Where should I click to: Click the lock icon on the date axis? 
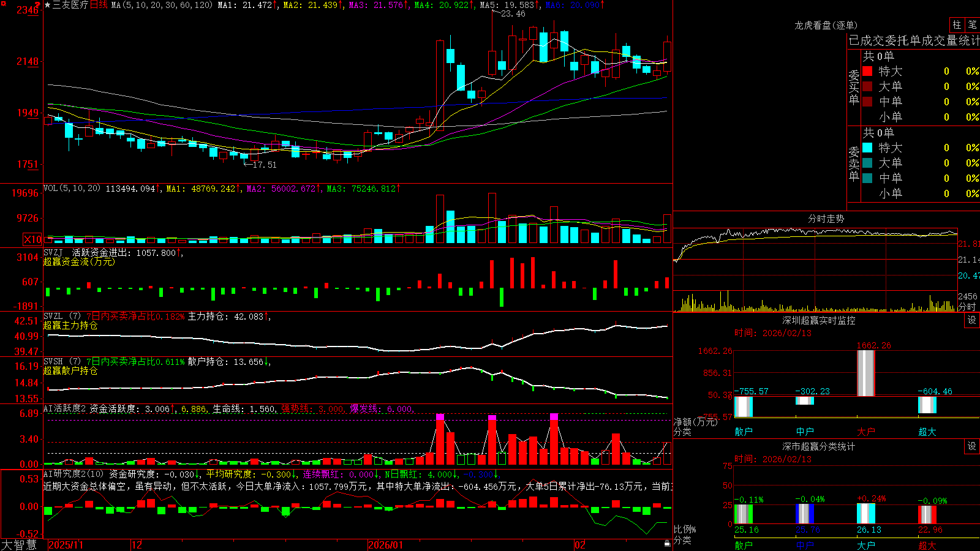point(667,544)
